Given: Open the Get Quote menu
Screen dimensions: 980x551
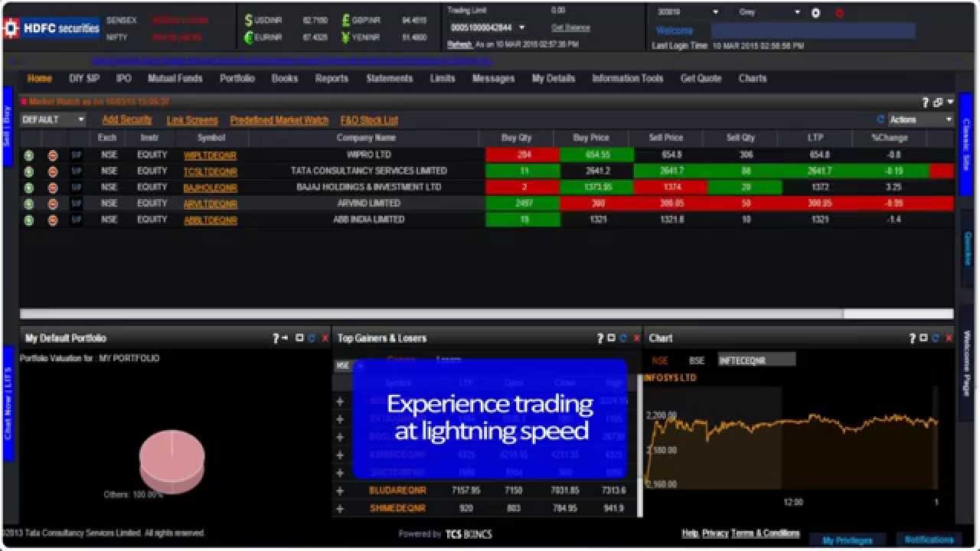Looking at the screenshot, I should (701, 78).
